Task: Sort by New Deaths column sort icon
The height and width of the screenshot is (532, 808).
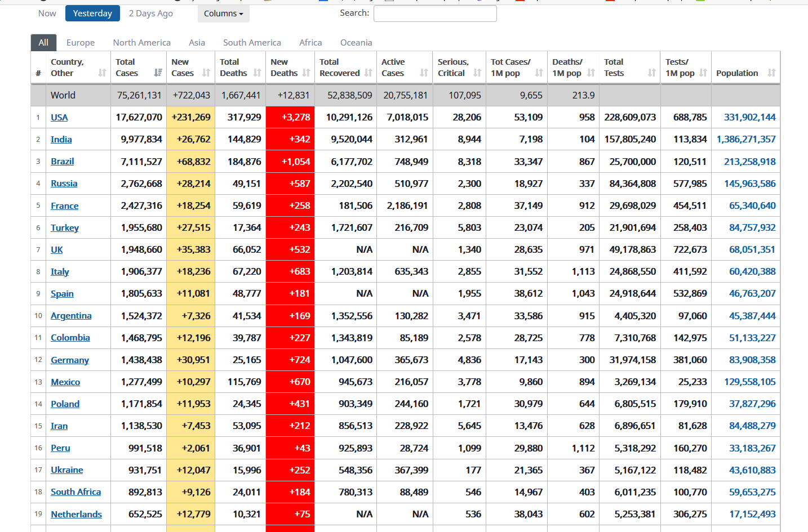Action: coord(306,73)
